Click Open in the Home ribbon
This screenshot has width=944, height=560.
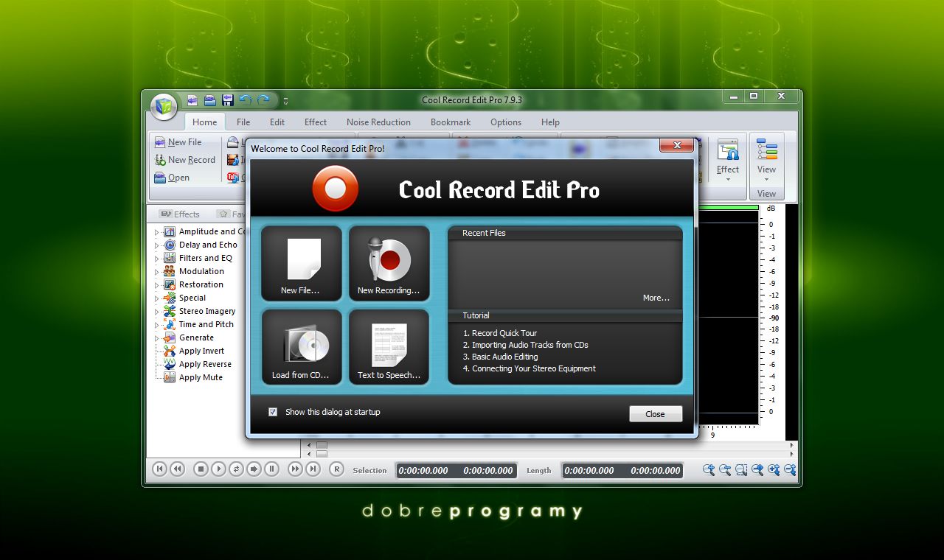coord(172,178)
